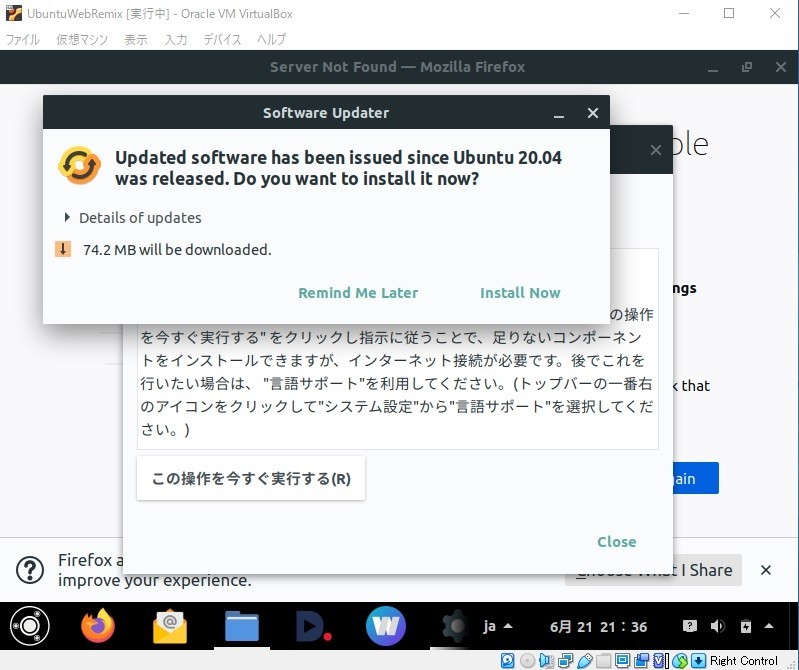Image resolution: width=799 pixels, height=670 pixels.
Task: Restore the Firefox window inside VM
Action: coord(747,67)
